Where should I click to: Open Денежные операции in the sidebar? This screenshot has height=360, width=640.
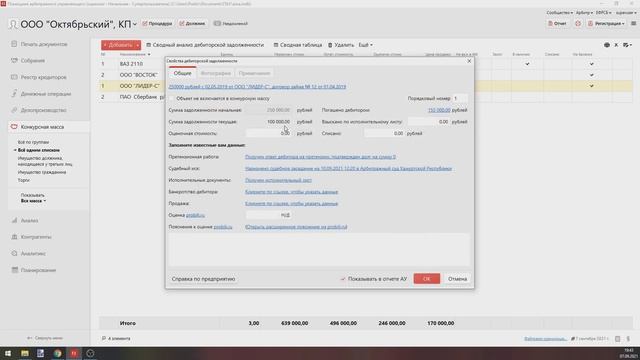click(46, 94)
